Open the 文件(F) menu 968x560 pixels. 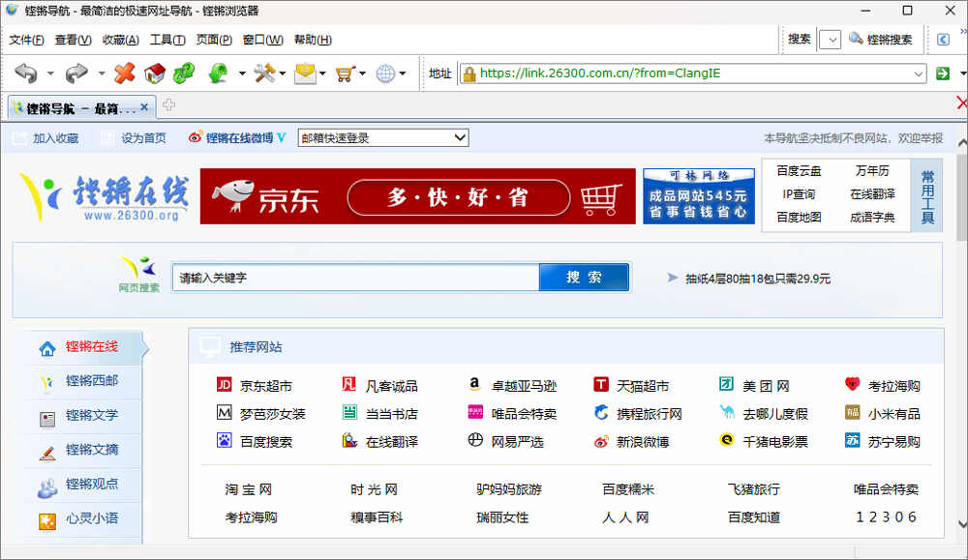click(x=26, y=40)
